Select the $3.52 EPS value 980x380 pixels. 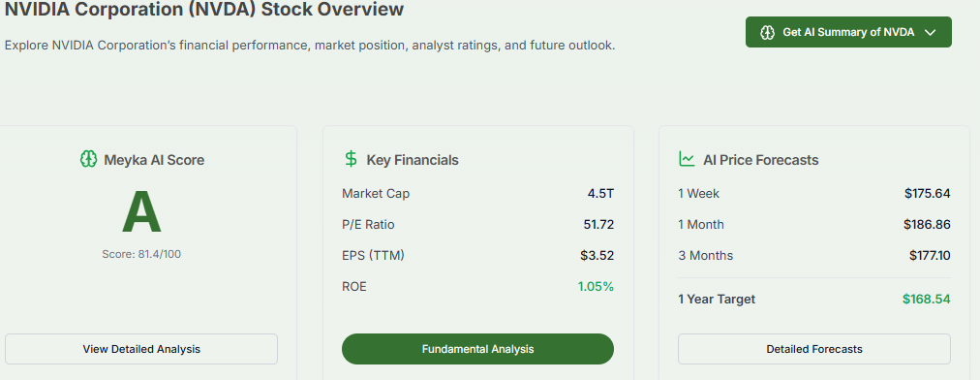click(597, 255)
